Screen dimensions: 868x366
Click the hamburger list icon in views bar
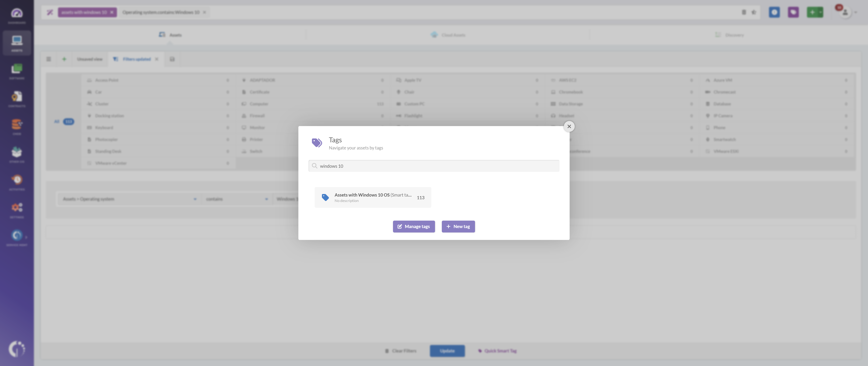[48, 59]
